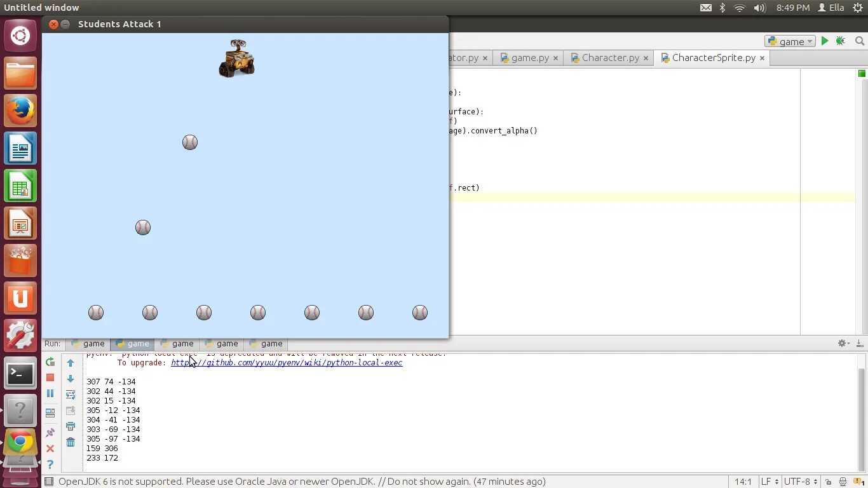868x488 pixels.
Task: Open search everywhere magnifier
Action: click(860, 41)
